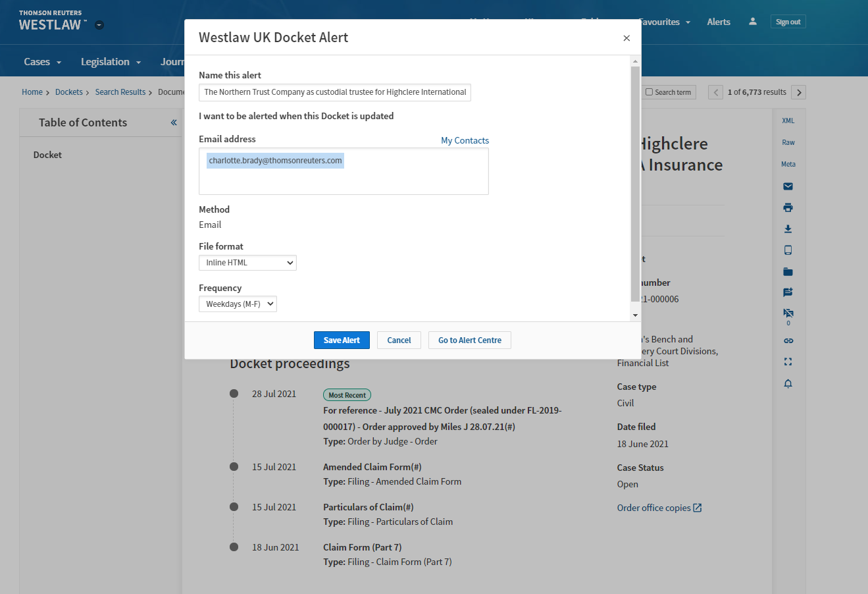Edit the alert name field
Viewport: 868px width, 594px height.
pos(335,92)
